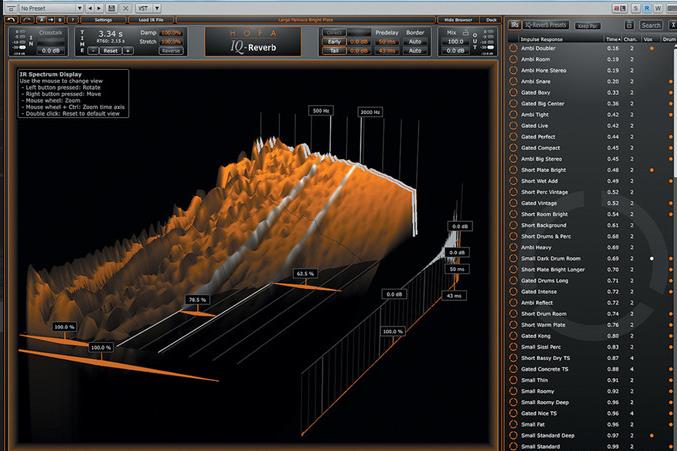Click the Search button
Image resolution: width=677 pixels, height=451 pixels.
tap(651, 25)
